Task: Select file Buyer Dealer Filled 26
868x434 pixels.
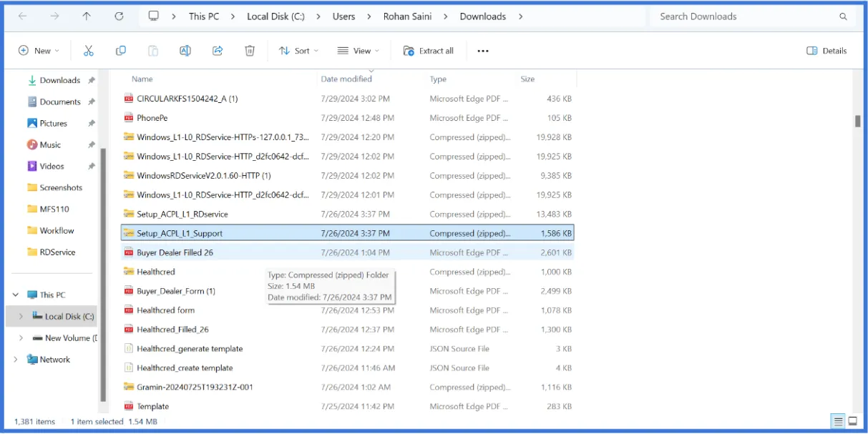Action: pyautogui.click(x=175, y=252)
